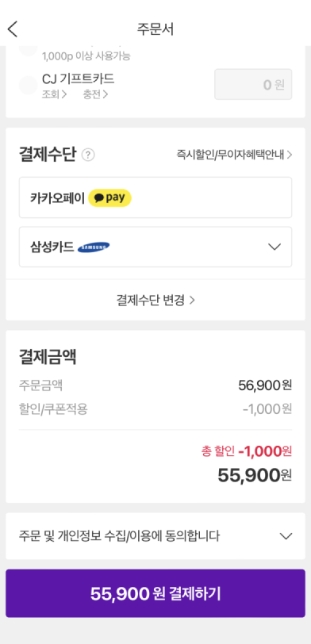Screen dimensions: 311x644
Task: Select the CJ 기프트카드 radio circle
Action: pos(29,85)
